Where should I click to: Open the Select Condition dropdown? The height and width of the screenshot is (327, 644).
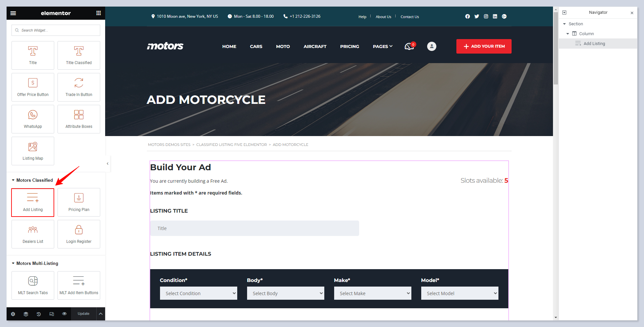[x=198, y=293]
